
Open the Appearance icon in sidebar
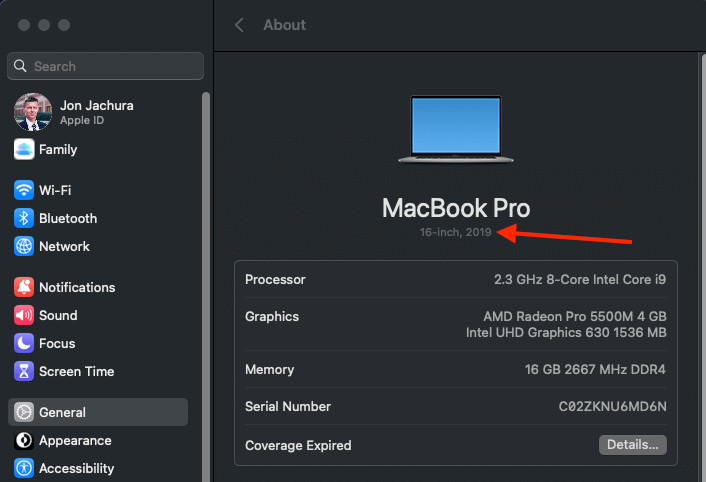coord(24,440)
